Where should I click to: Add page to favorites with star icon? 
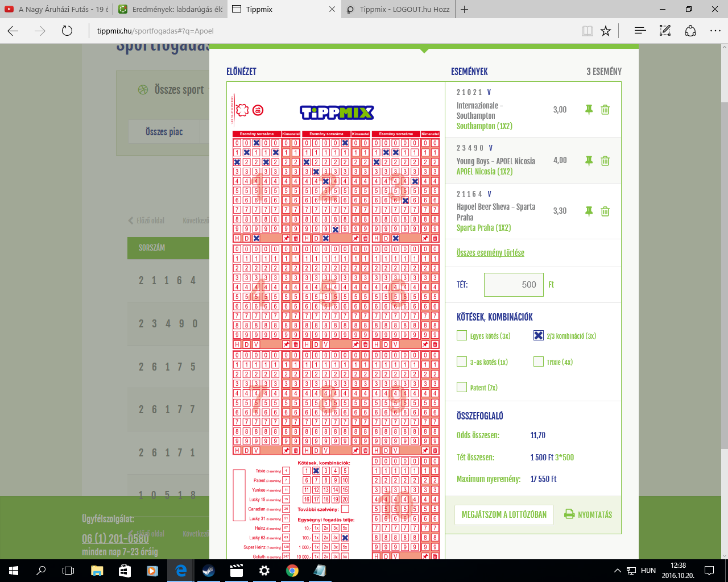tap(606, 31)
